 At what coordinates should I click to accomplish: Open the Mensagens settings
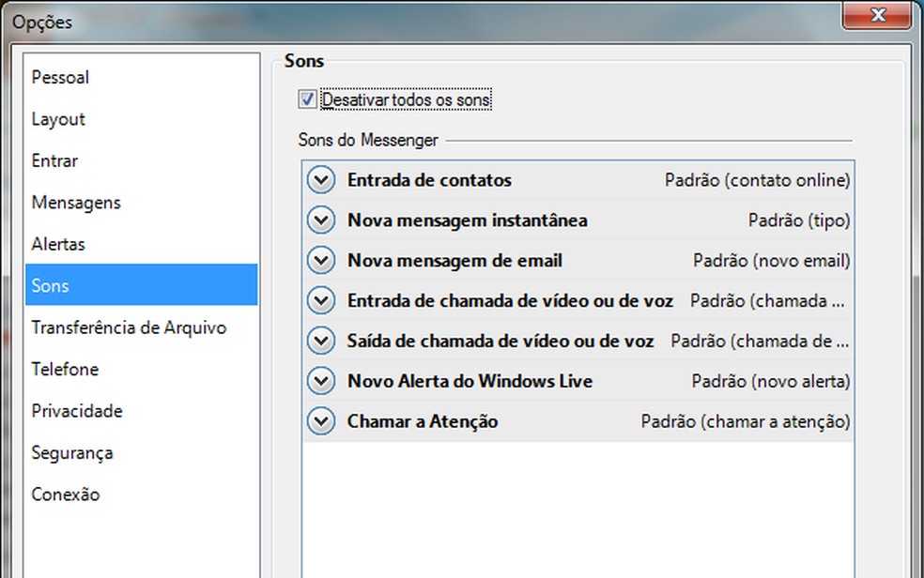pos(75,203)
